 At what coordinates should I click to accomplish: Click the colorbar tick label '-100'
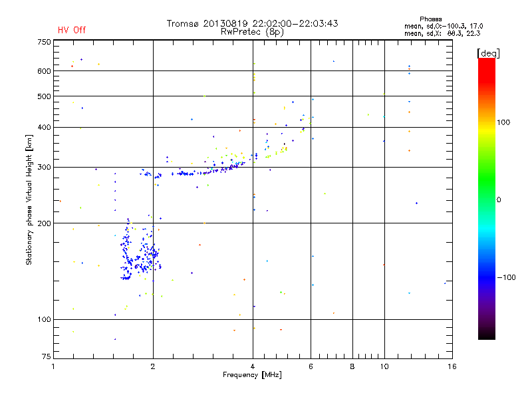click(506, 277)
